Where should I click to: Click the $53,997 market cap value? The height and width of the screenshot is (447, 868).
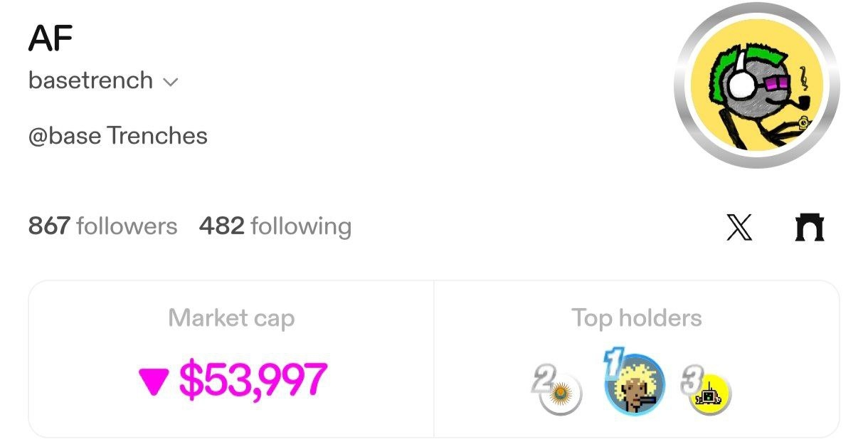pyautogui.click(x=253, y=379)
